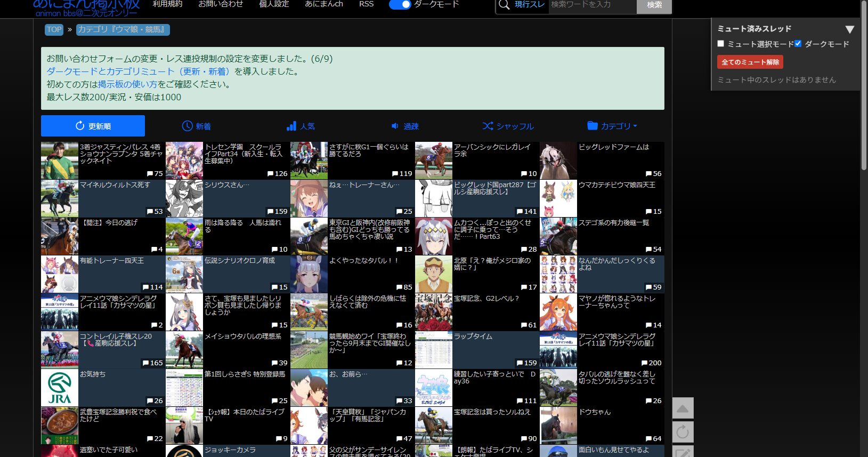Open 個人設定 in the top menu
This screenshot has width=868, height=457.
[274, 4]
